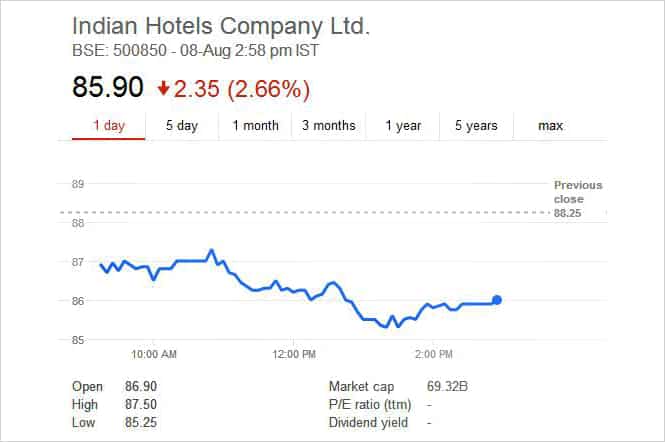The height and width of the screenshot is (442, 665).
Task: Click the Low value 85.25
Action: point(141,422)
